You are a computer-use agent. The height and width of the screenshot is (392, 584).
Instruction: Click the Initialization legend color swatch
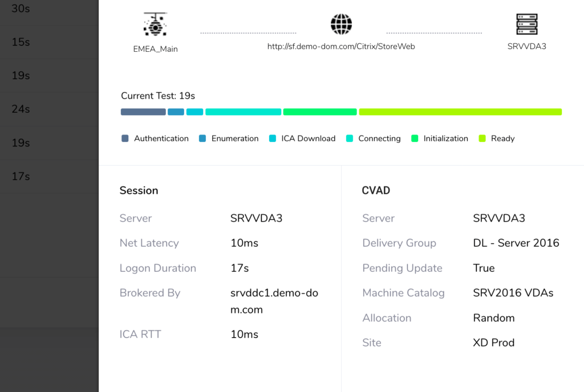(x=415, y=138)
